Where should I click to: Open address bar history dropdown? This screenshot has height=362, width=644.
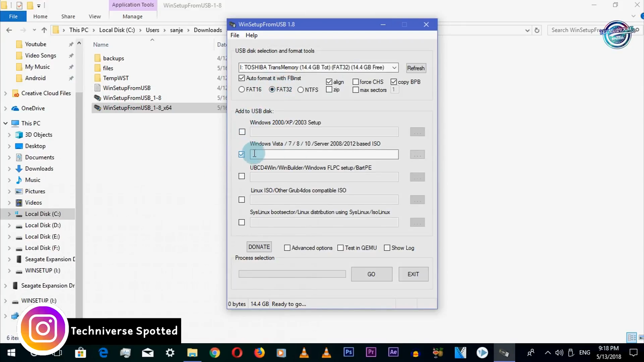click(527, 30)
